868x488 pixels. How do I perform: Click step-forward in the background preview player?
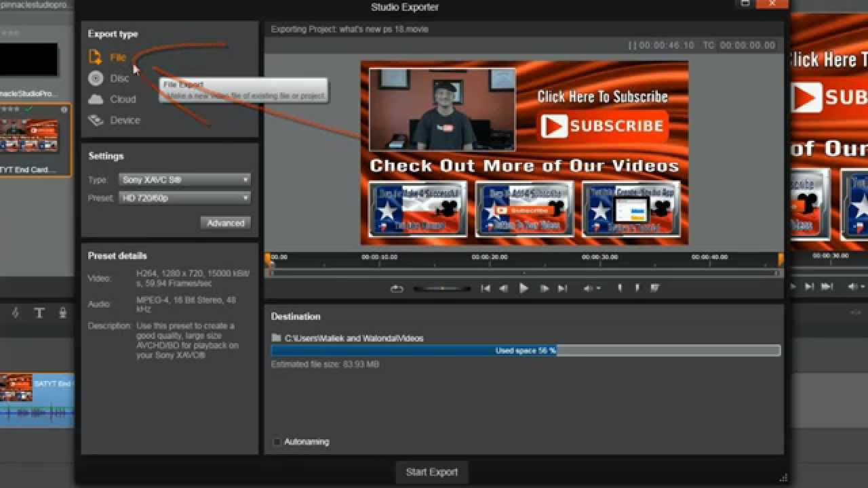(x=809, y=287)
